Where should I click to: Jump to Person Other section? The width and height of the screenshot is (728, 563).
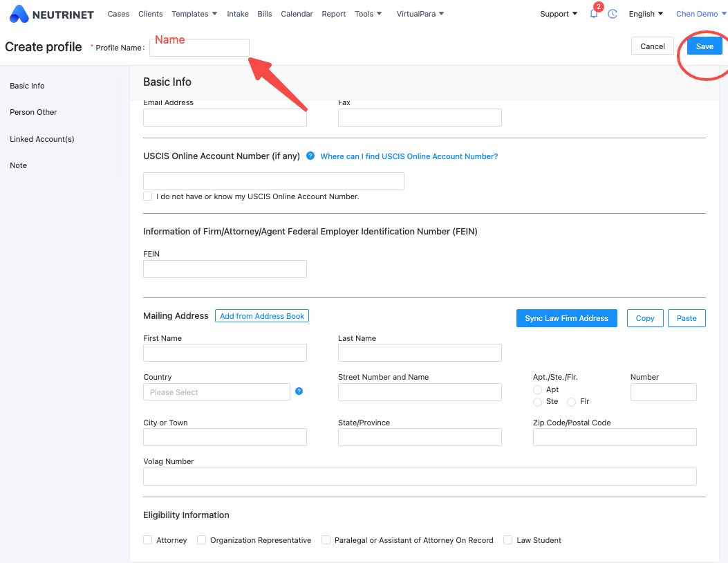click(33, 113)
